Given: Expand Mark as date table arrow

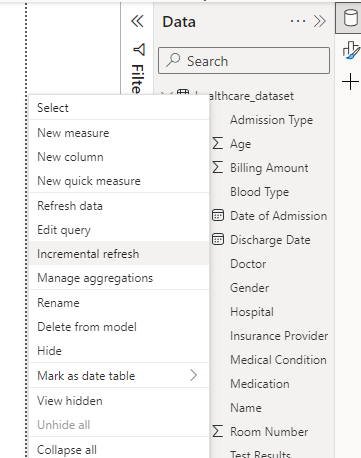Looking at the screenshot, I should coord(193,375).
